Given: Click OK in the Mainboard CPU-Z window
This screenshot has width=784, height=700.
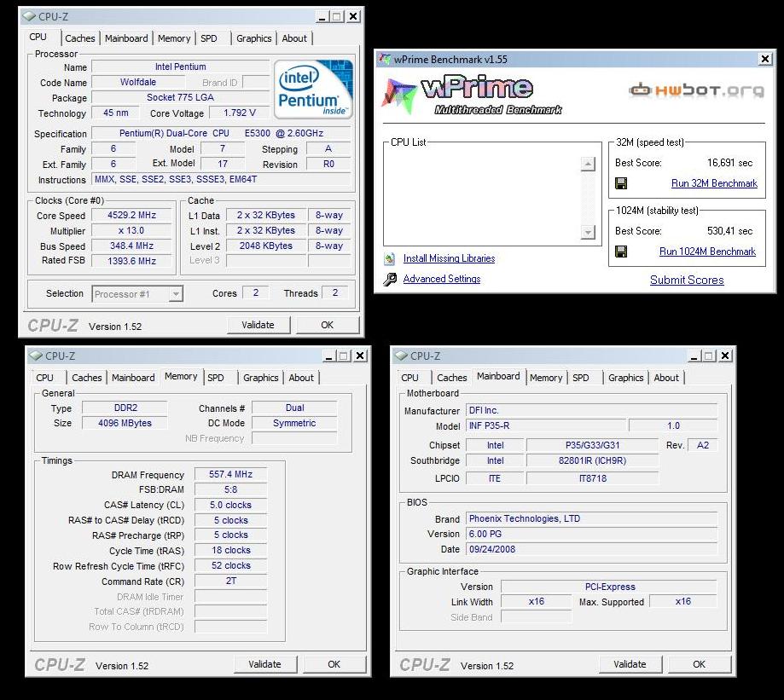Looking at the screenshot, I should [699, 664].
